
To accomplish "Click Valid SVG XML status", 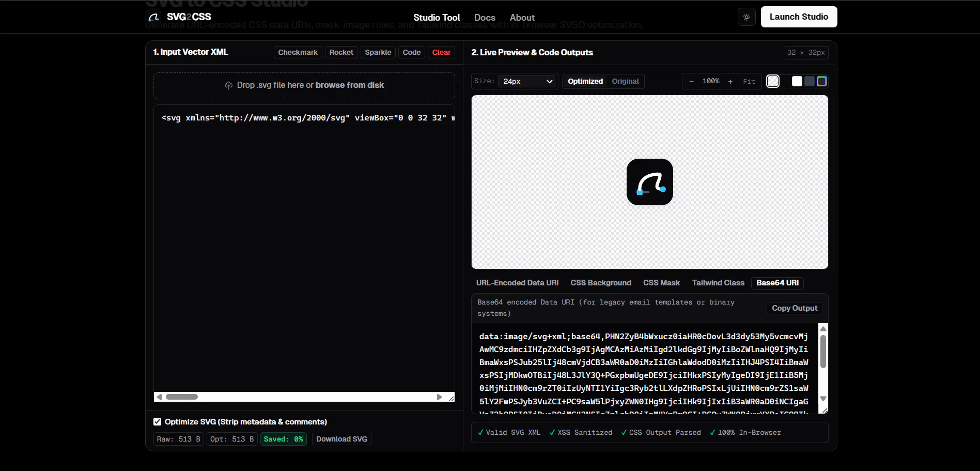I will point(509,433).
